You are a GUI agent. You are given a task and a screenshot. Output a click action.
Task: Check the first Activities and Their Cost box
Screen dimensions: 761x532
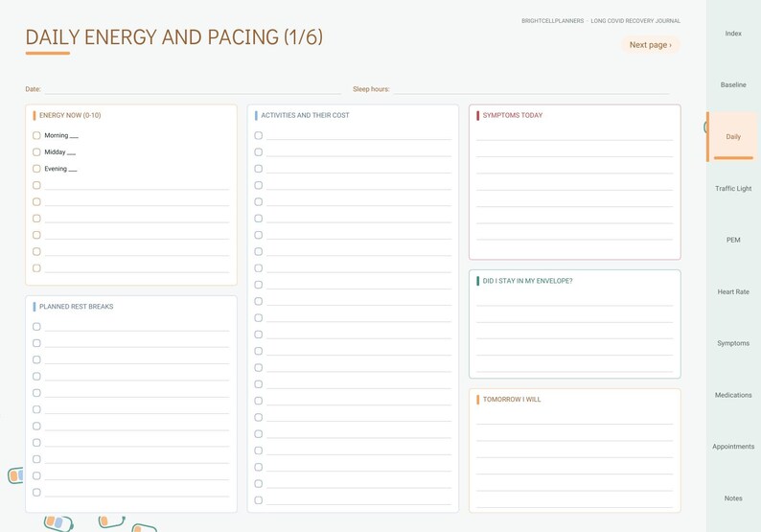click(x=258, y=135)
